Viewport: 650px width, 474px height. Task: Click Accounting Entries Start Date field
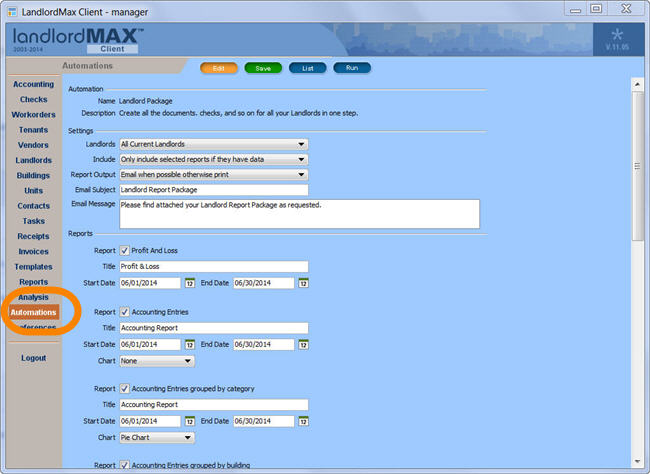150,345
